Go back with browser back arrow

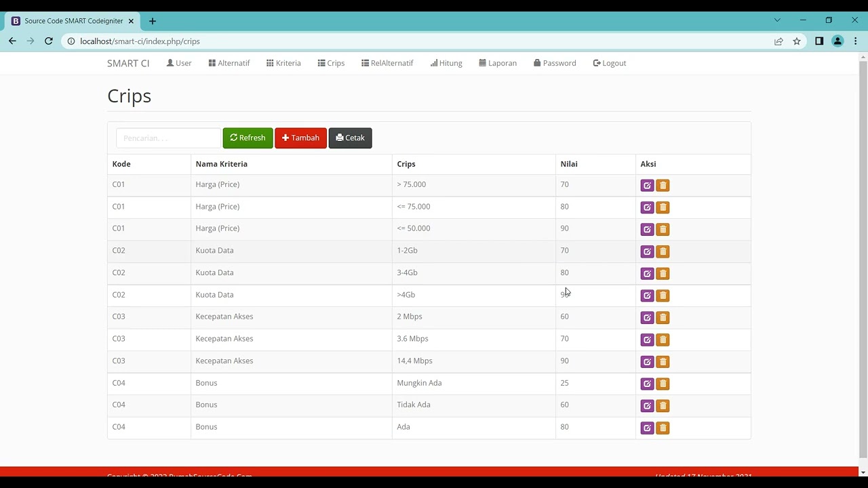pos(12,41)
